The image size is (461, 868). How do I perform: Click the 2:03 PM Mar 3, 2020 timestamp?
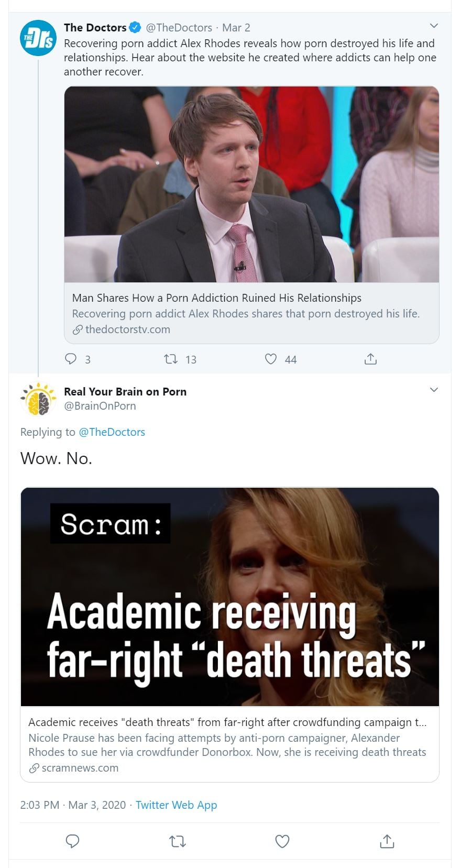73,805
